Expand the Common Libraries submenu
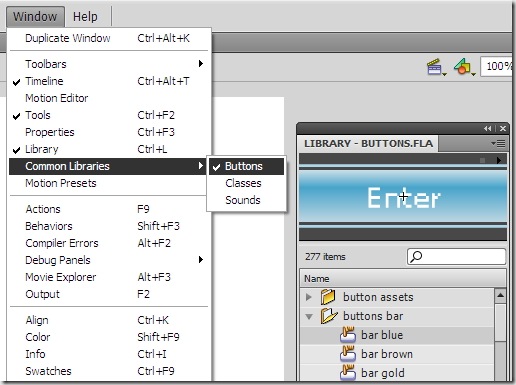 click(107, 166)
